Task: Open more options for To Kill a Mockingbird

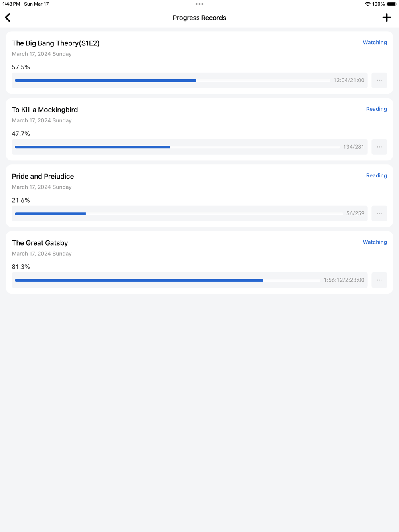Action: click(379, 147)
